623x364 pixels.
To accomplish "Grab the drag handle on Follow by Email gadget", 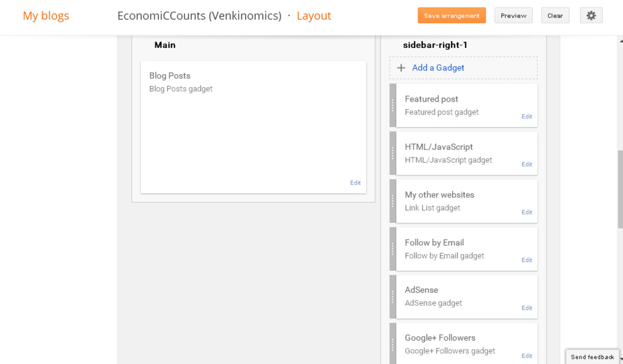I will (393, 248).
